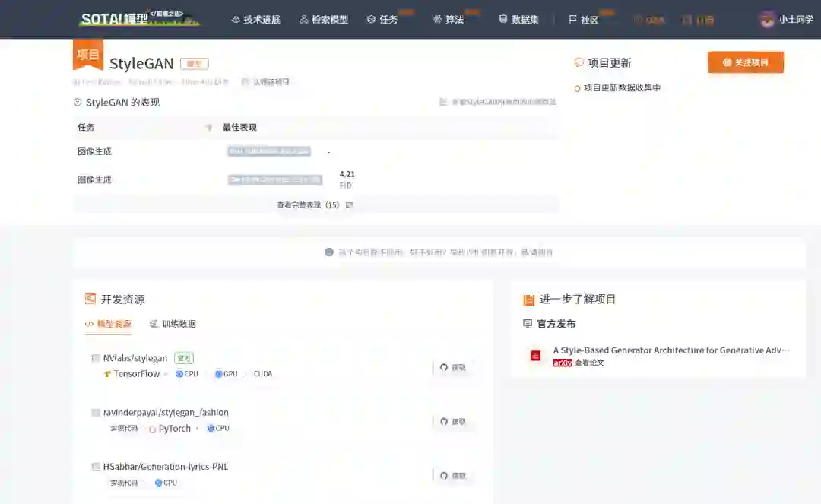Screen dimensions: 821x504
Task: Click 实现代码 tag under ravinderpayal/stylegan_fashion
Action: coord(124,428)
